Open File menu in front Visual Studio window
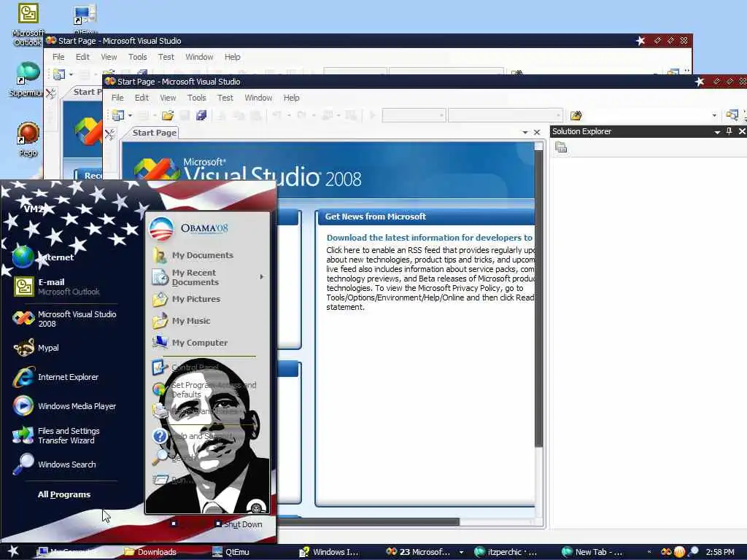Image resolution: width=747 pixels, height=560 pixels. click(x=117, y=98)
